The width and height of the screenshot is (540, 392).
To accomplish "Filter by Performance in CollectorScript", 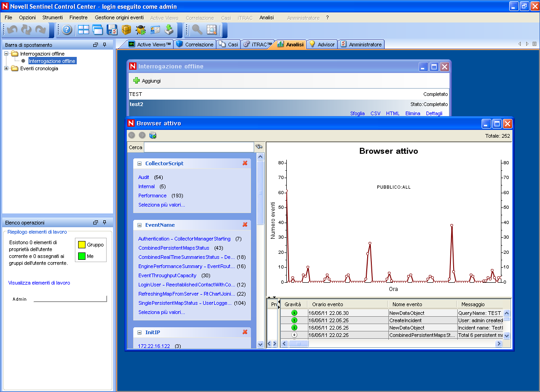I will (x=152, y=196).
